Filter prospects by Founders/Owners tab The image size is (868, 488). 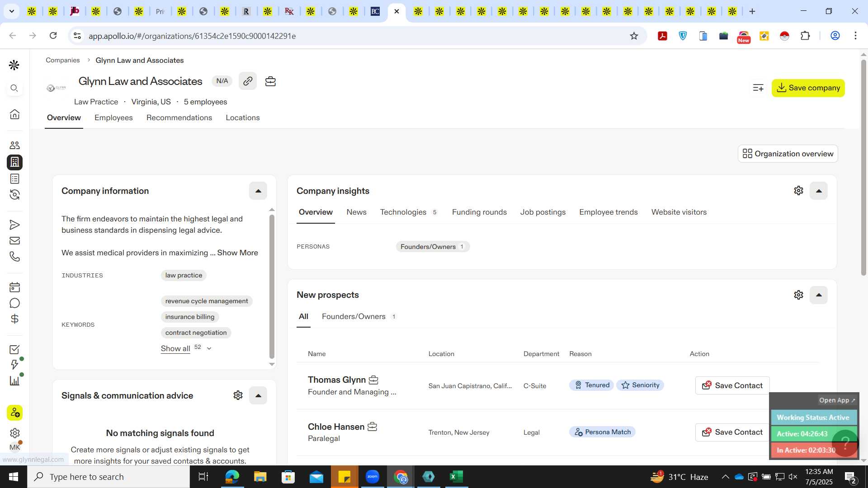pyautogui.click(x=359, y=316)
